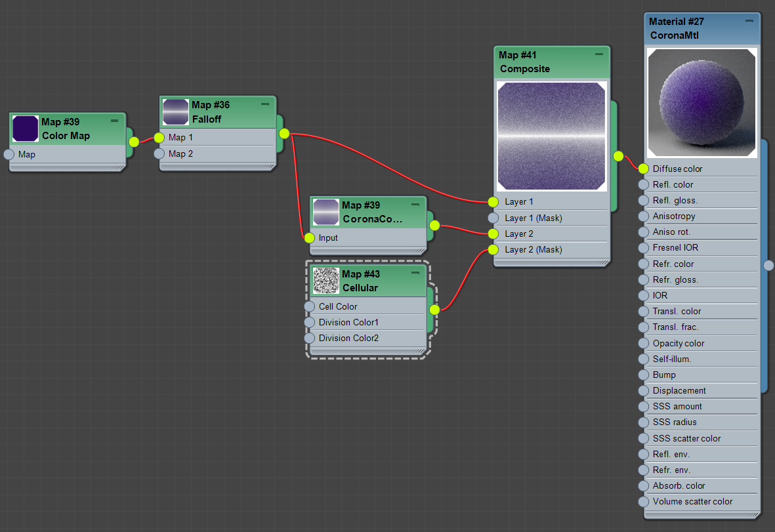Select the Layer 1 (Mask) input socket
The image size is (775, 532).
[x=493, y=218]
